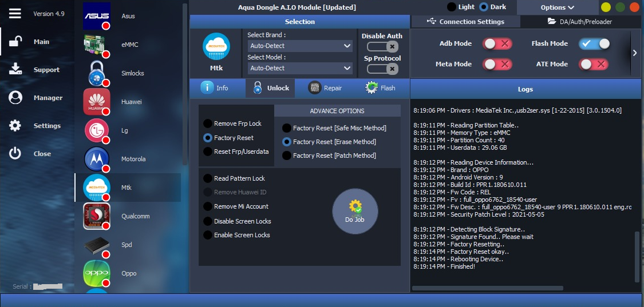Open the Select Brand dropdown
Viewport: 644px width, 307px height.
click(x=300, y=46)
